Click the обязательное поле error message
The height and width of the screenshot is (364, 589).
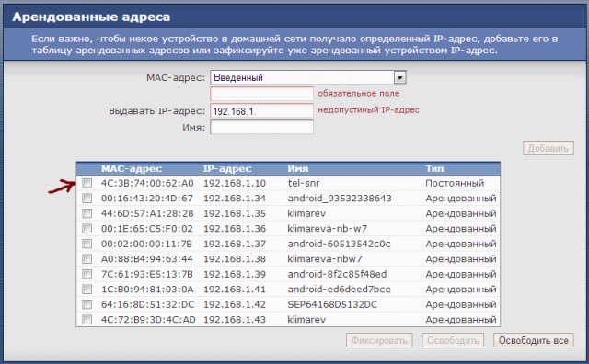tap(358, 94)
